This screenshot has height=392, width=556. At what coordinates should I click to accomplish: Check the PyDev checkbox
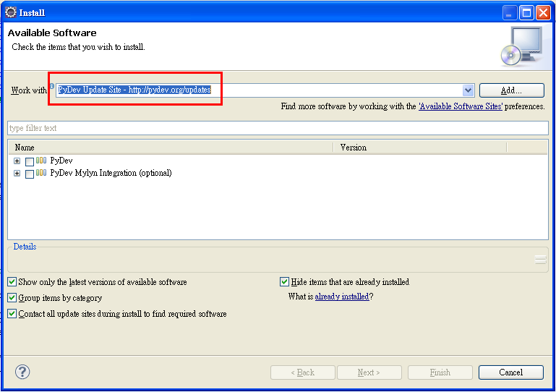tap(30, 162)
